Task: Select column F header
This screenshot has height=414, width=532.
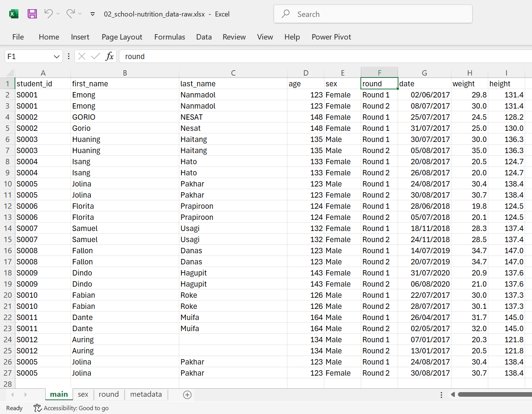Action: tap(379, 73)
